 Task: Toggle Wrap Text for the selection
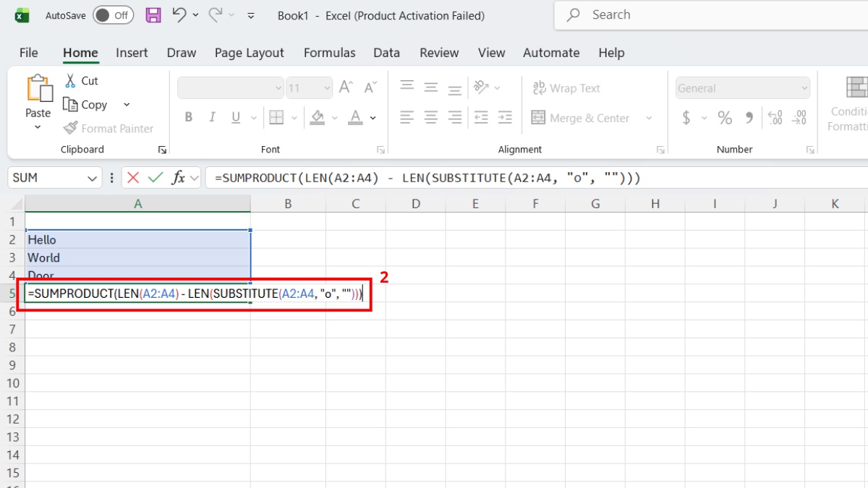566,87
